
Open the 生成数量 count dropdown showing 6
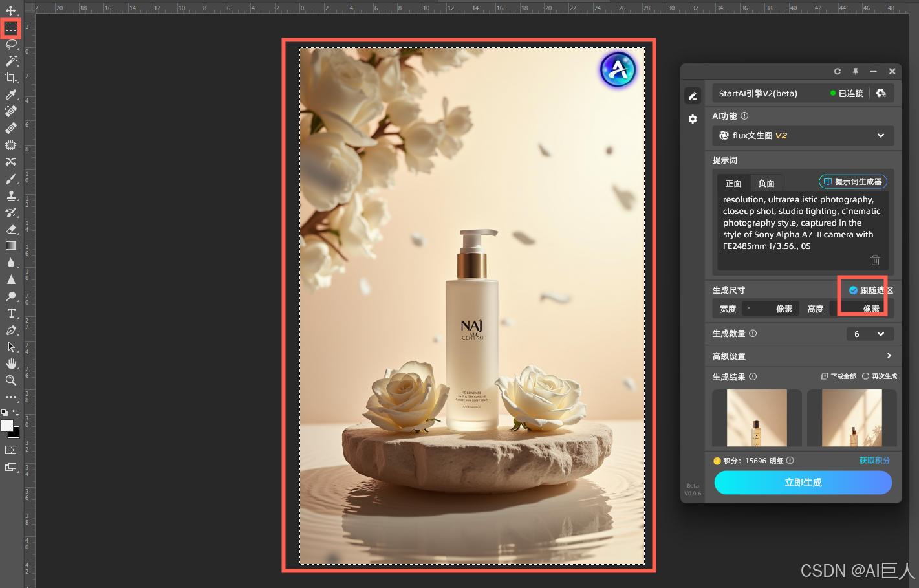pos(870,334)
